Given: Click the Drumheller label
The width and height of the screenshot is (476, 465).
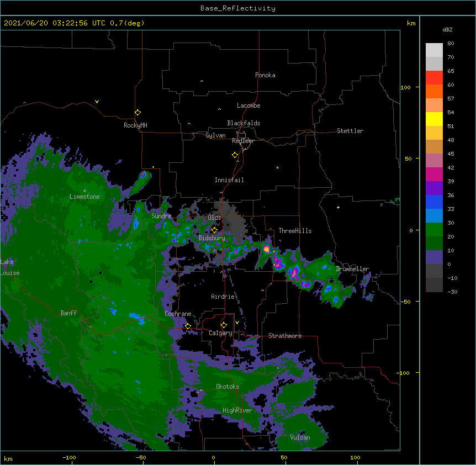Looking at the screenshot, I should [x=352, y=269].
